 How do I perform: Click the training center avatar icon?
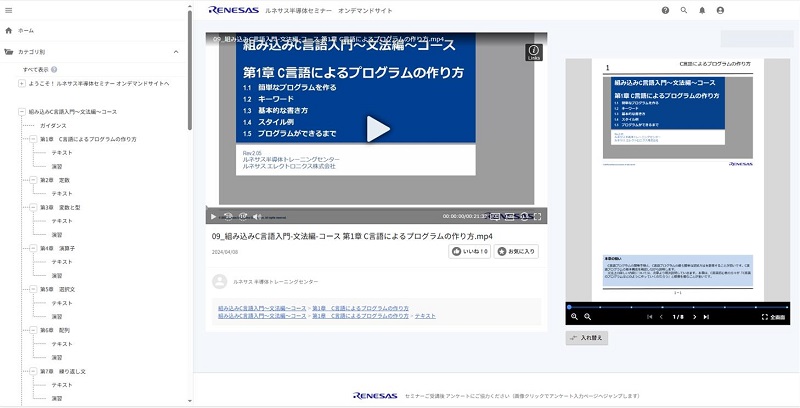coord(220,282)
